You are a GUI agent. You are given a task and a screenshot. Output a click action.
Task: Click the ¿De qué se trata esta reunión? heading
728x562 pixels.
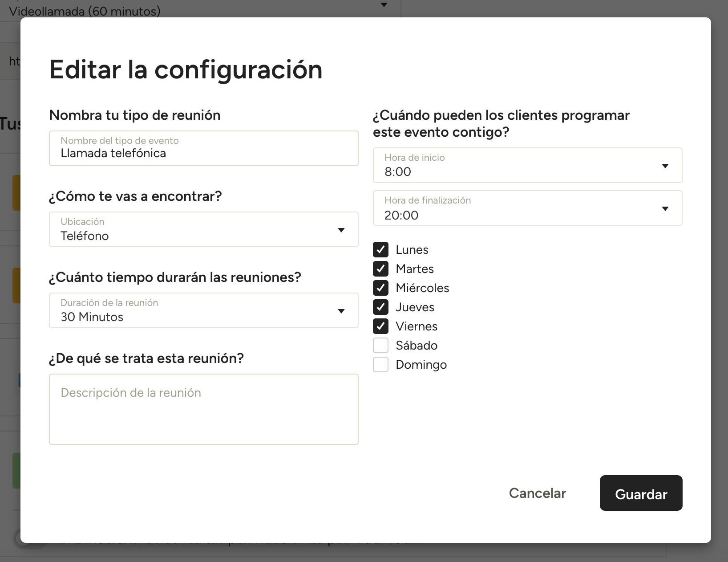pos(146,358)
